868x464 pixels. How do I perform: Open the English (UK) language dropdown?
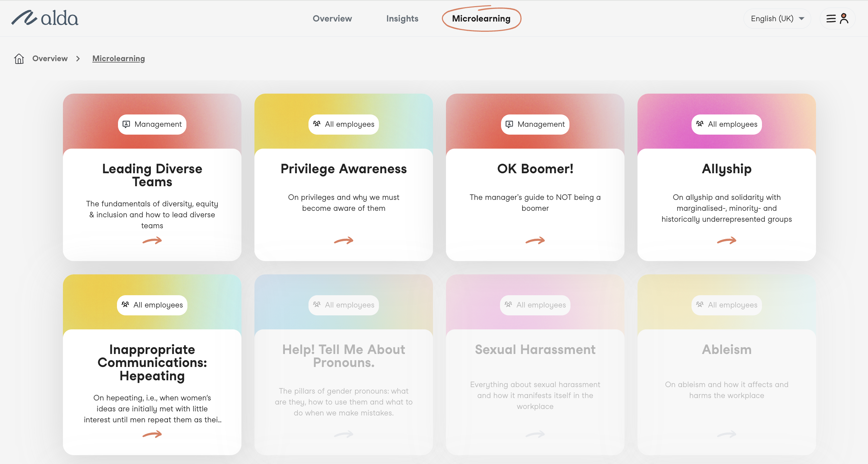[777, 18]
